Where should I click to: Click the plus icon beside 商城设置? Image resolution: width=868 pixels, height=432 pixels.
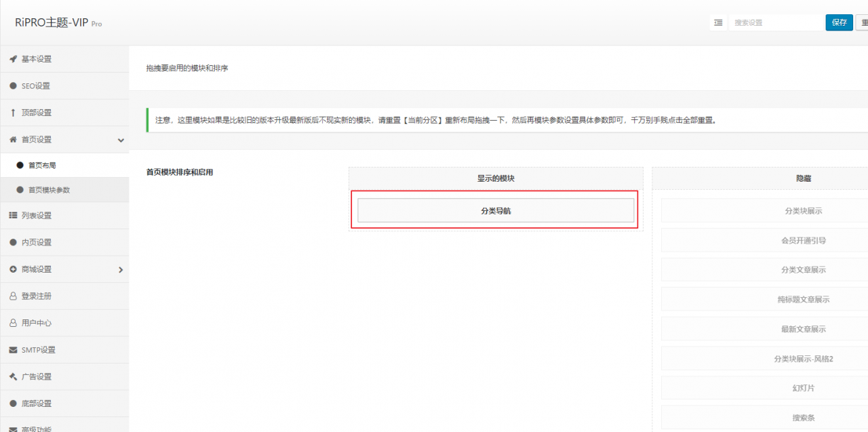pos(12,269)
